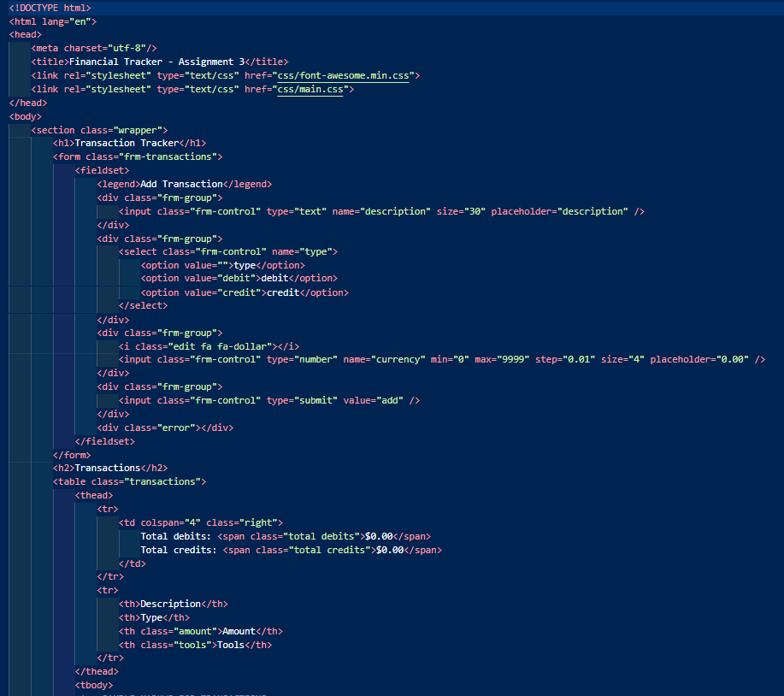The width and height of the screenshot is (784, 696).
Task: Click the legend Add Transaction line
Action: [185, 184]
